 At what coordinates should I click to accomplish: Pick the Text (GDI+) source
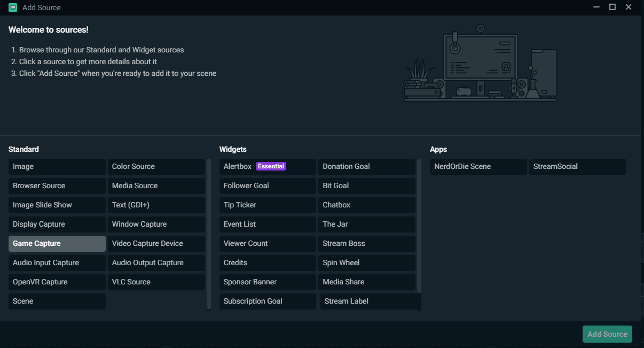156,205
